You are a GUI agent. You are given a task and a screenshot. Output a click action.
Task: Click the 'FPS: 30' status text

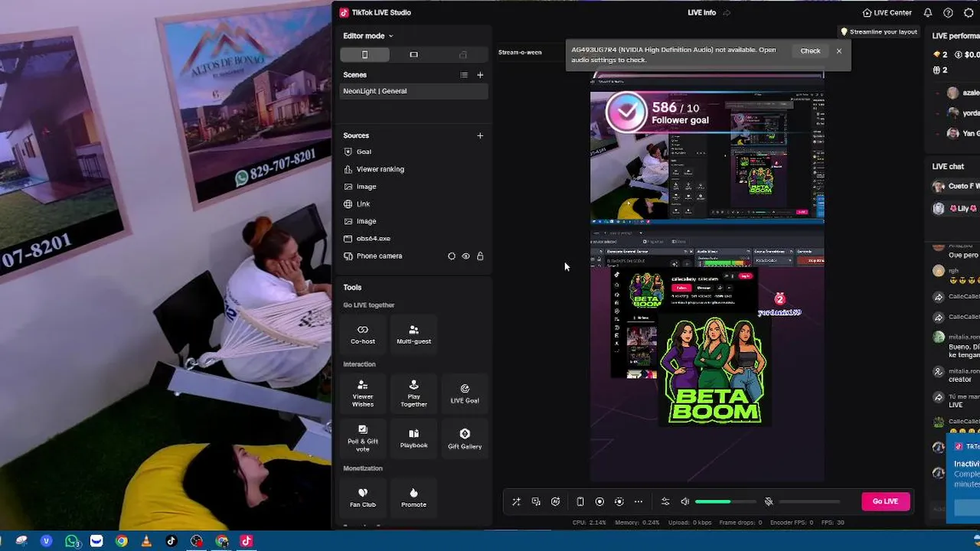click(x=832, y=523)
